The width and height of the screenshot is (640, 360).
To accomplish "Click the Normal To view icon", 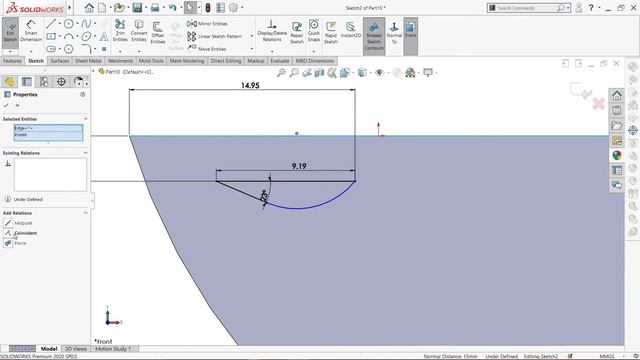I will click(394, 33).
